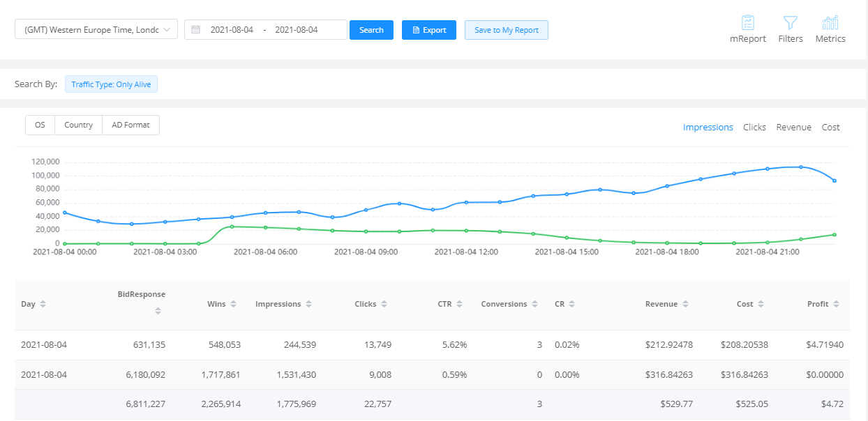The height and width of the screenshot is (421, 868).
Task: Click the blue Search button
Action: click(x=371, y=30)
